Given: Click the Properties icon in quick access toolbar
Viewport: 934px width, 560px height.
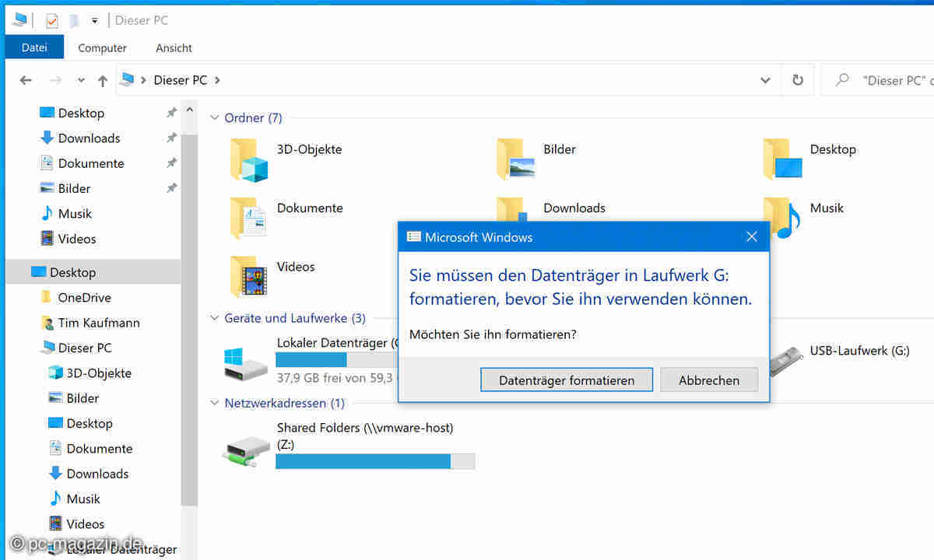Looking at the screenshot, I should pos(52,21).
